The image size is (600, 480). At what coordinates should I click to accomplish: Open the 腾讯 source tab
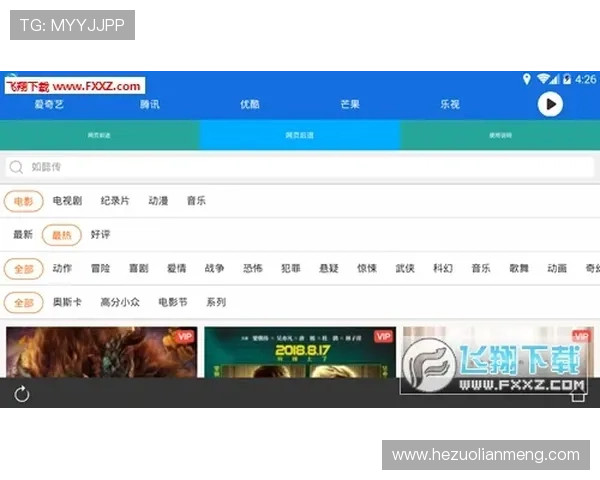tap(150, 104)
